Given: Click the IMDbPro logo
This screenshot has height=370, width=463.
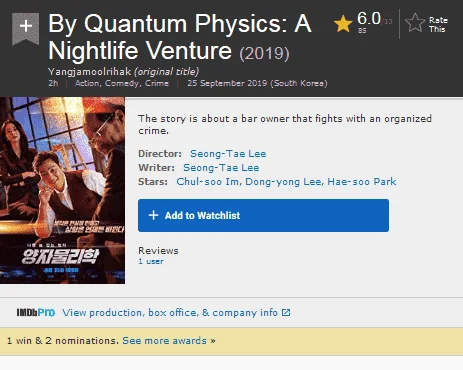Looking at the screenshot, I should (x=36, y=313).
